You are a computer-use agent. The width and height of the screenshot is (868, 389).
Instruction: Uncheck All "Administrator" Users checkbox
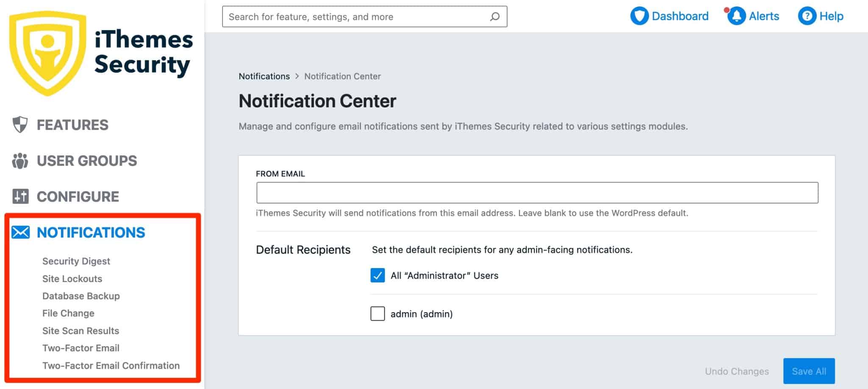(x=378, y=275)
